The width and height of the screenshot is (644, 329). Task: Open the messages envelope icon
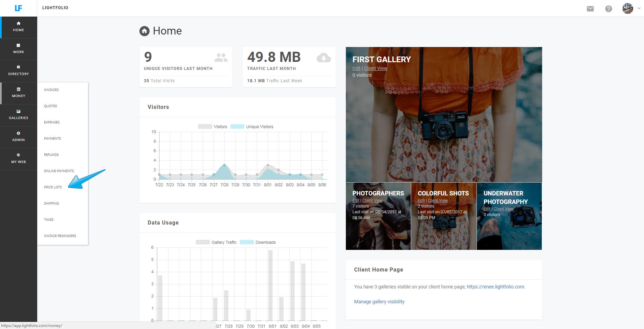click(x=590, y=9)
